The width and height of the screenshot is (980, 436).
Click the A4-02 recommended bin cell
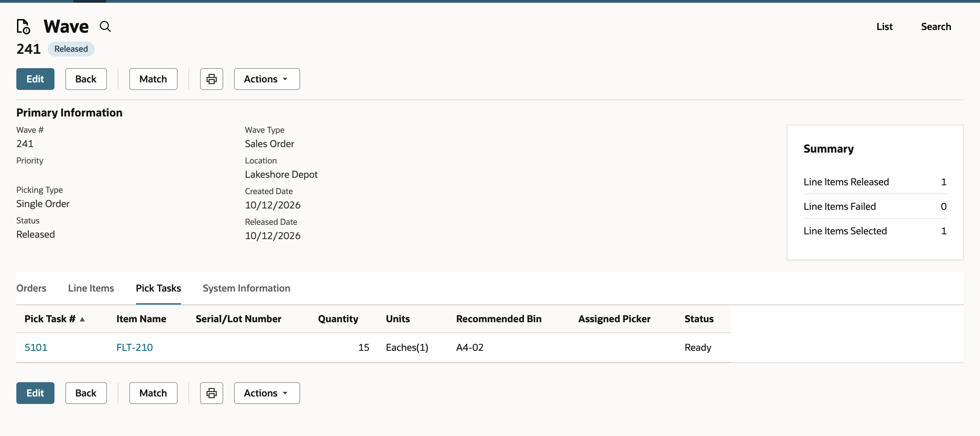point(470,347)
